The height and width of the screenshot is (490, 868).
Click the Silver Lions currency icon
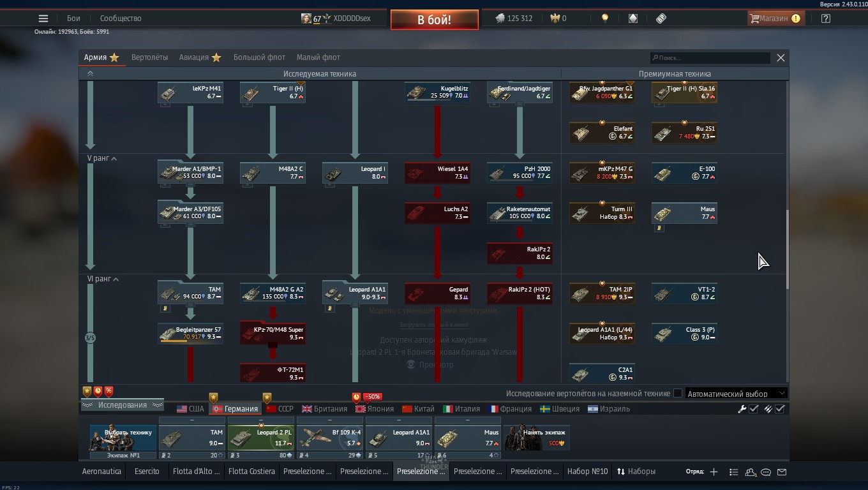pyautogui.click(x=500, y=19)
